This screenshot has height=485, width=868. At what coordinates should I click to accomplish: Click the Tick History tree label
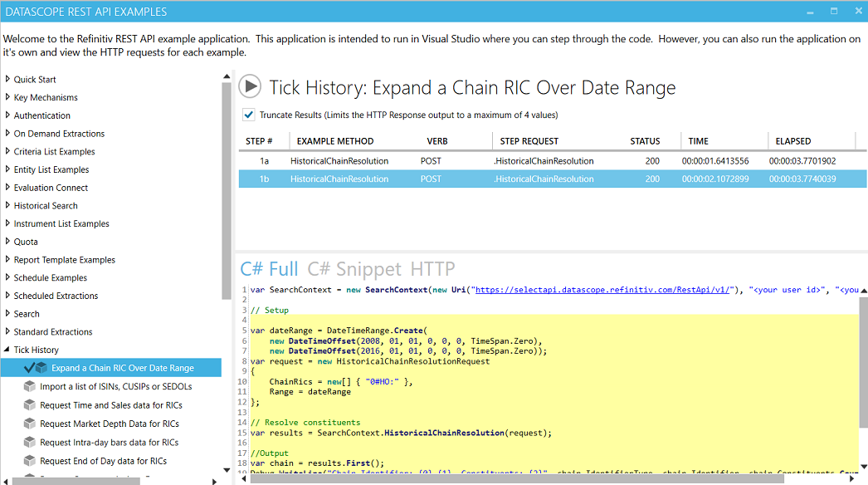[x=36, y=350]
